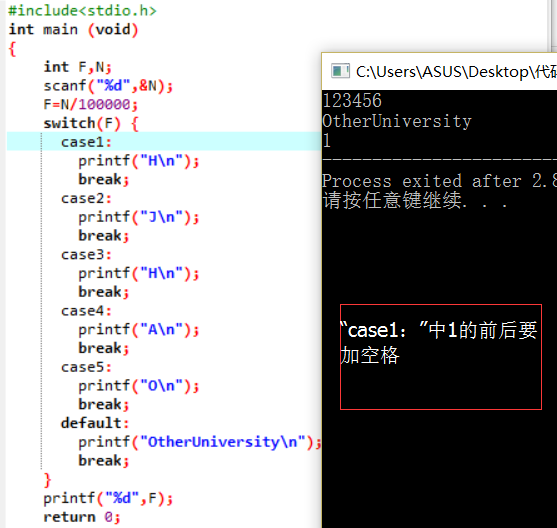Click the printf("OtherUniversity\n"); line

[200, 442]
